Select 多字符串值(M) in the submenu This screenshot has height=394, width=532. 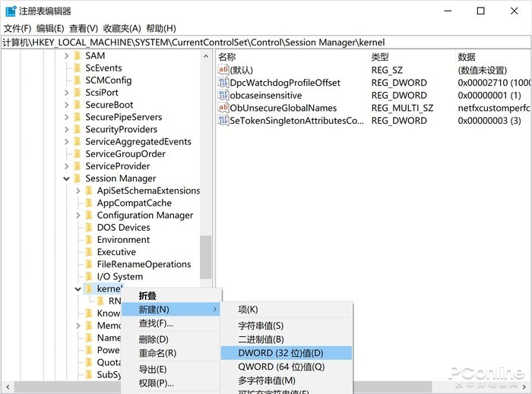tap(286, 380)
